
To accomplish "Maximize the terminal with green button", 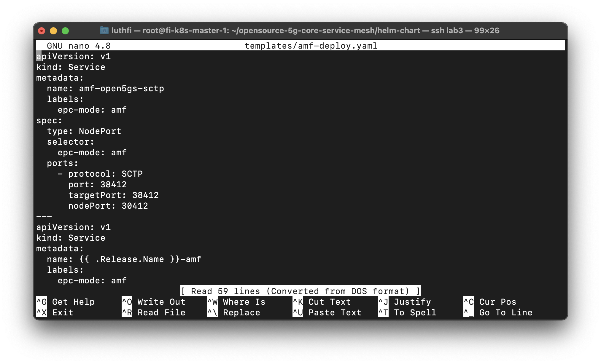I will click(x=65, y=31).
